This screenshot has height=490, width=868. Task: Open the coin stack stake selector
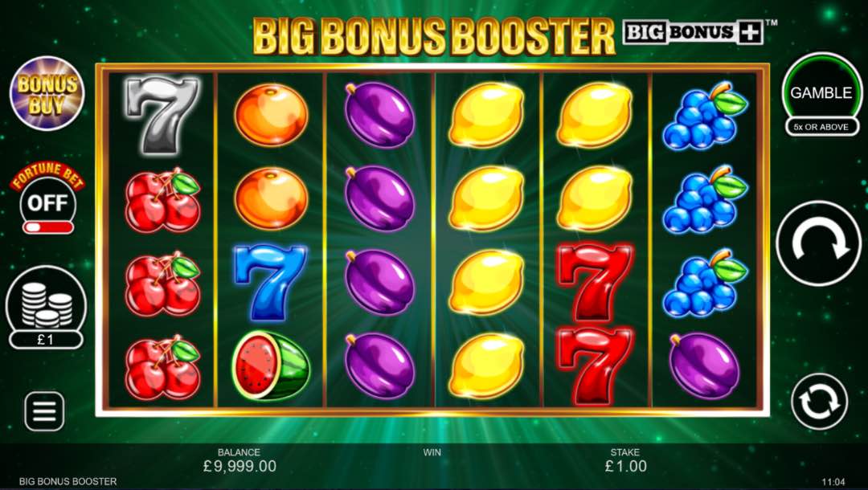click(x=46, y=307)
